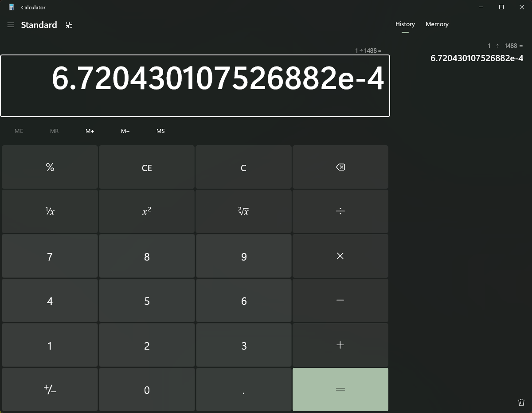Click the divide operator key
The height and width of the screenshot is (413, 532).
click(x=340, y=211)
